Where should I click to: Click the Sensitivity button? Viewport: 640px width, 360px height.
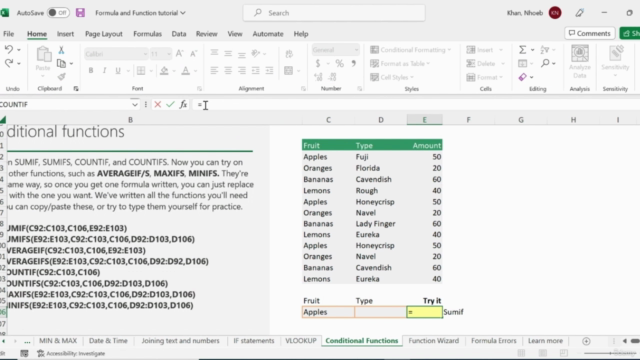click(x=615, y=60)
